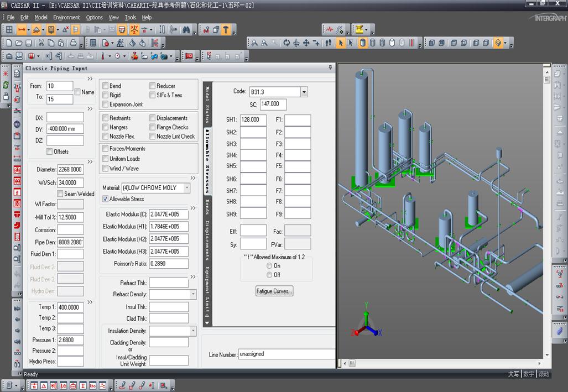Cut selection with the scissors icon

[41, 43]
